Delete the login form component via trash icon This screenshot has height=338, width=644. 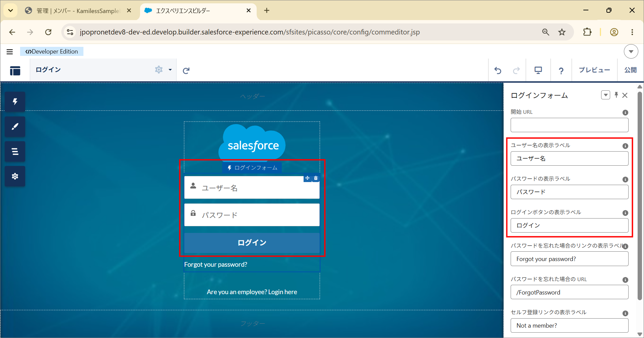point(316,178)
